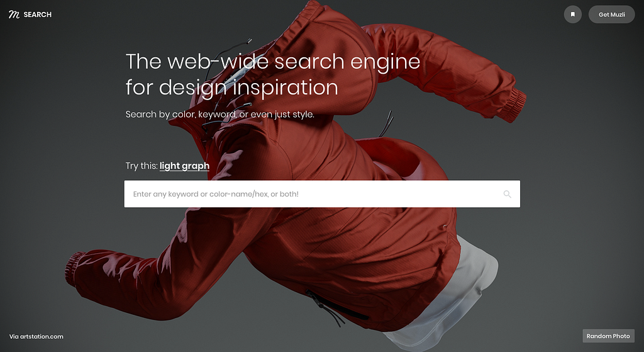Click the magnifier search icon

(x=508, y=194)
